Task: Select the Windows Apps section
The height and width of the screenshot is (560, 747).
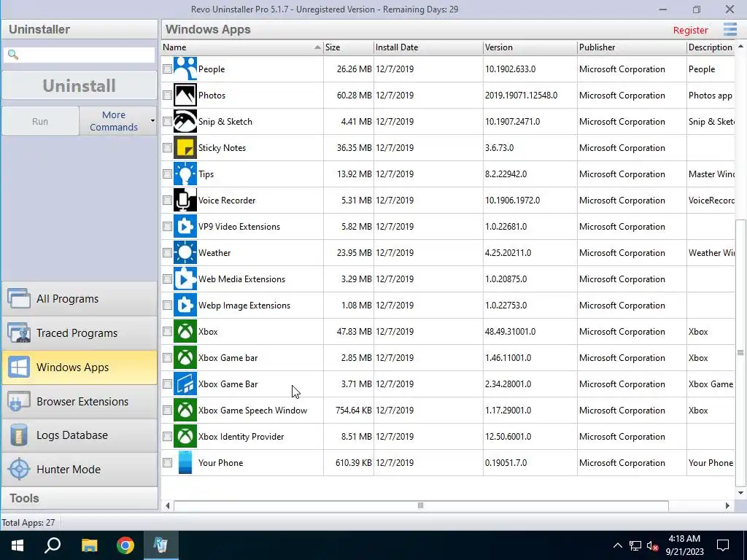Action: point(80,367)
